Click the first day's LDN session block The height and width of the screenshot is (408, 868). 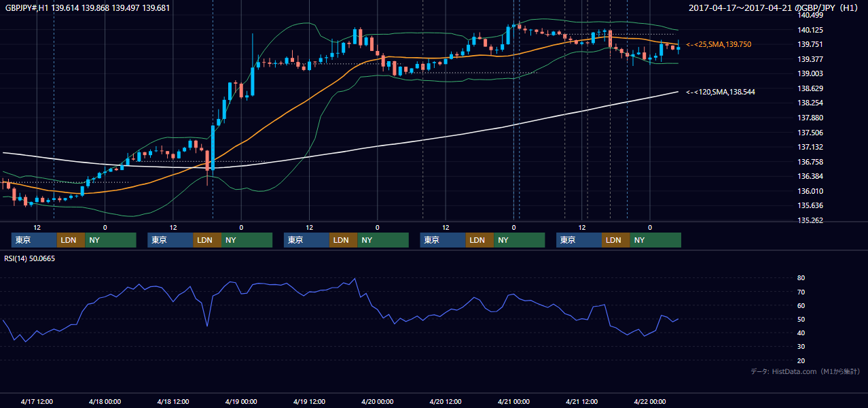71,240
